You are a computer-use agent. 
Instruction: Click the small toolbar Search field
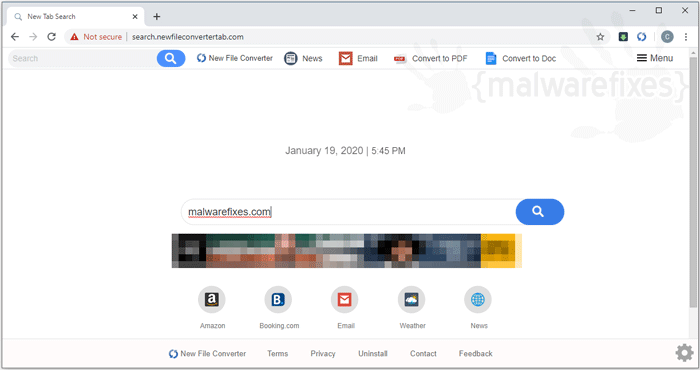pyautogui.click(x=83, y=58)
